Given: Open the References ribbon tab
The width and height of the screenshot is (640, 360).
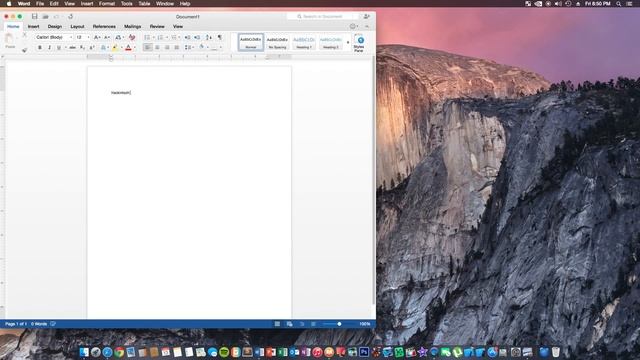Looking at the screenshot, I should (x=104, y=27).
